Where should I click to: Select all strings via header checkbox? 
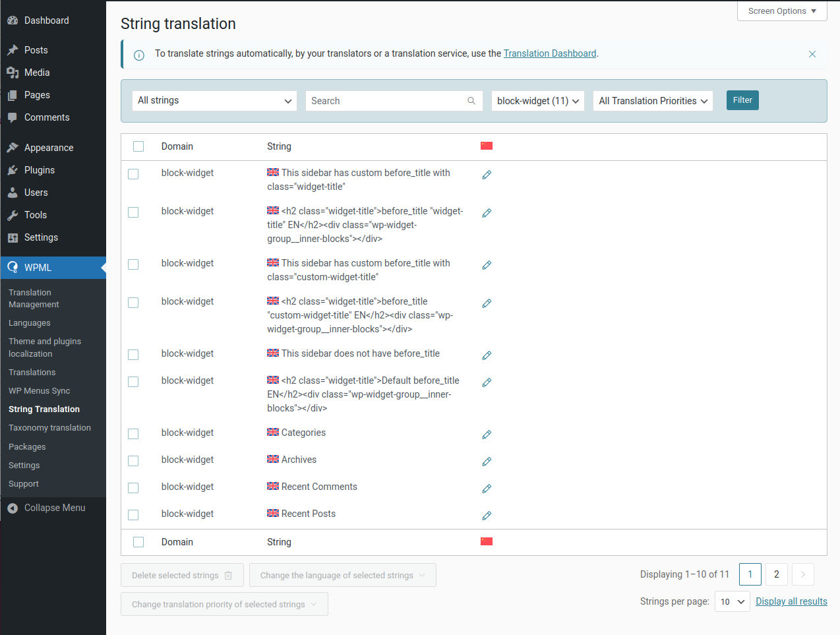point(138,146)
